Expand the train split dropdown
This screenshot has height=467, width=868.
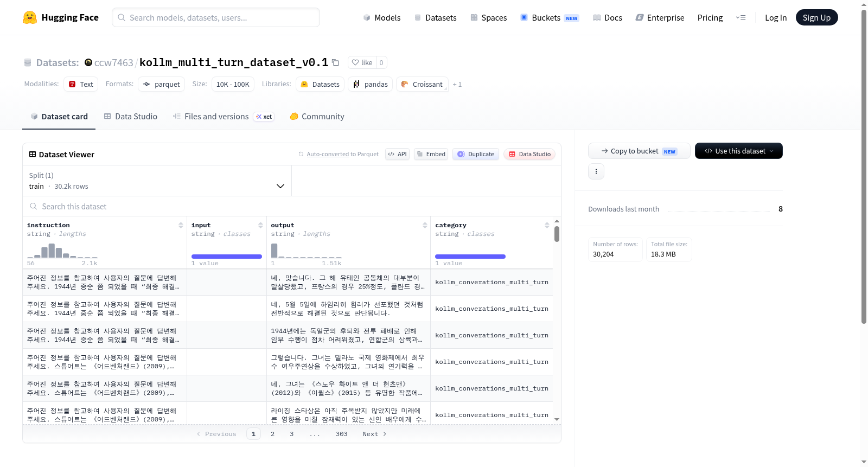157,181
